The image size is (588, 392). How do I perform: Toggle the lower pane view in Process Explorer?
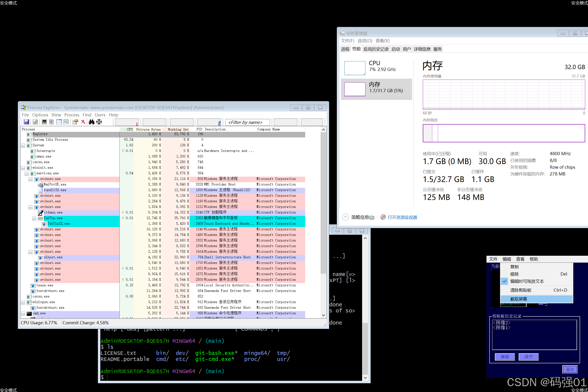pyautogui.click(x=59, y=122)
